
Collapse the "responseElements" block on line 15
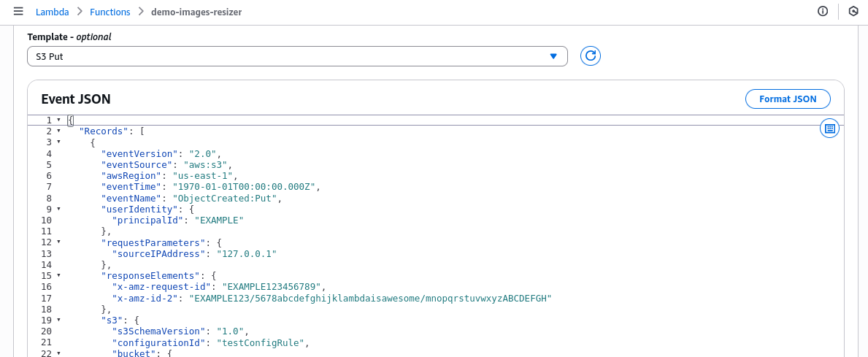click(x=58, y=275)
